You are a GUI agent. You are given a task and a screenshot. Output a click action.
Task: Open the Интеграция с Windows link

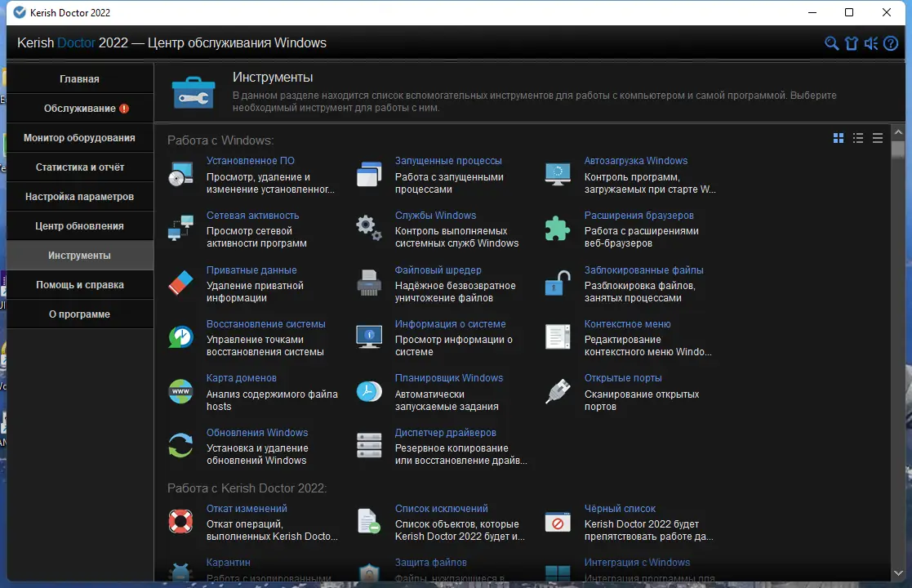point(637,563)
